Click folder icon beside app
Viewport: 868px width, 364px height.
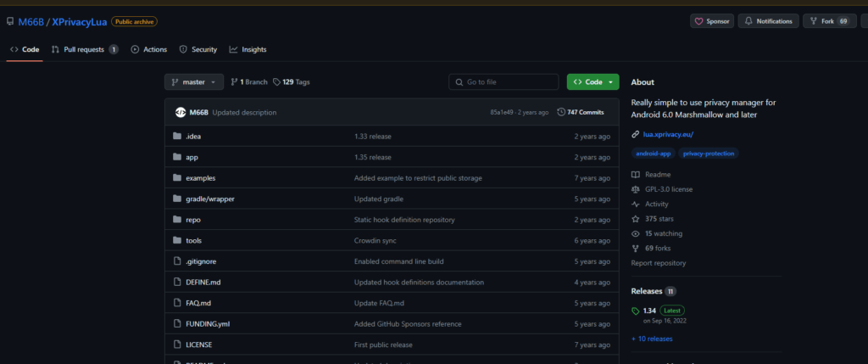pyautogui.click(x=177, y=157)
